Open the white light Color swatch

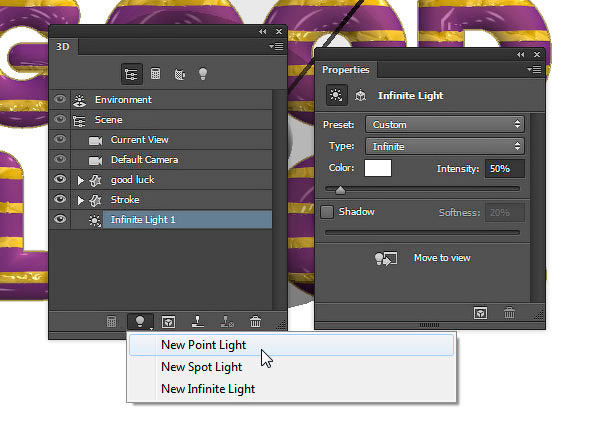coord(378,168)
